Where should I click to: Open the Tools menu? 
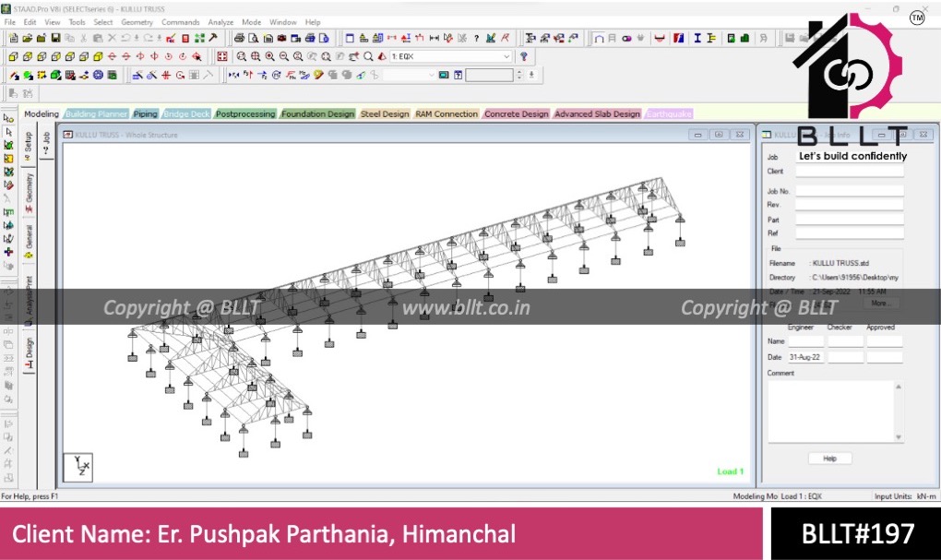(x=77, y=22)
